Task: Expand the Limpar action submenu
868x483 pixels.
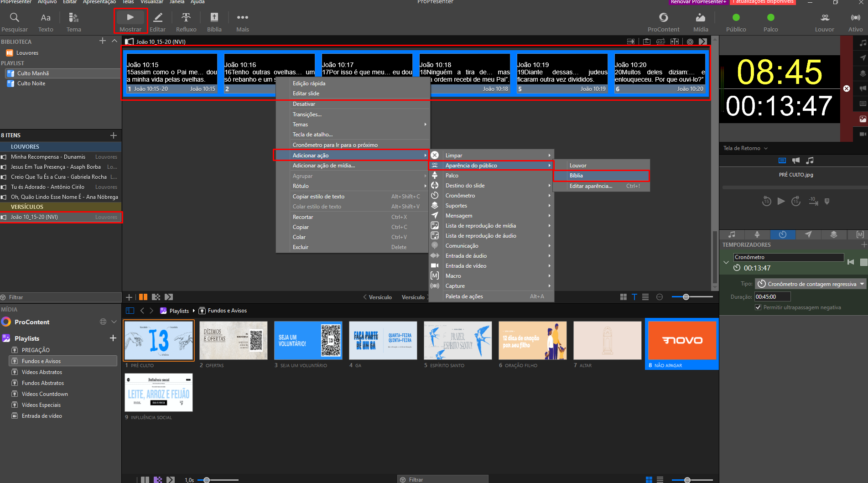Action: tap(491, 156)
